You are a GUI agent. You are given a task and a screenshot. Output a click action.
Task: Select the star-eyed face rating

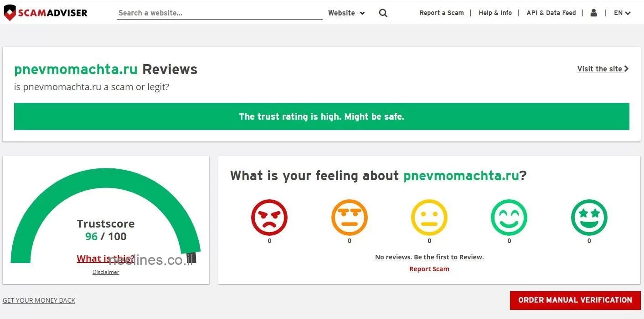(x=589, y=218)
